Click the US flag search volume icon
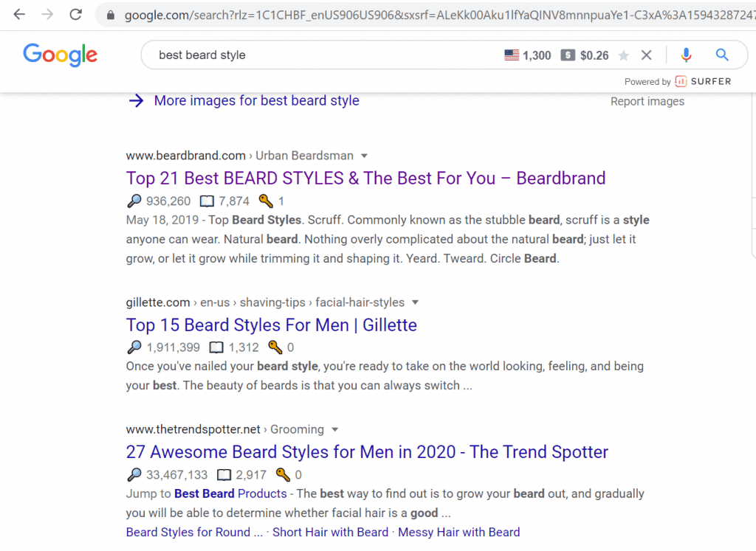 [512, 55]
